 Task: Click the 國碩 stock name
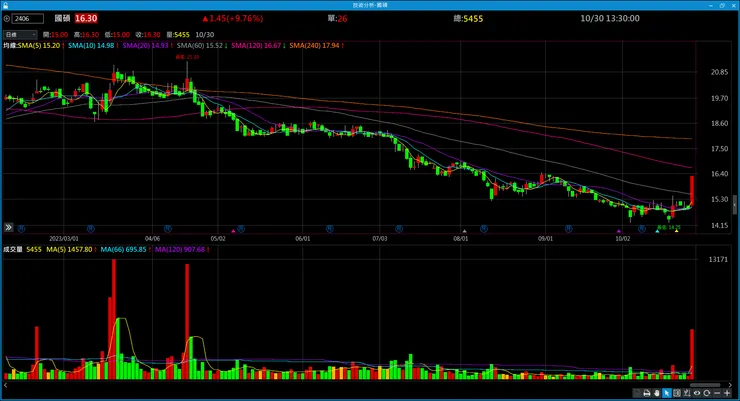tap(62, 18)
